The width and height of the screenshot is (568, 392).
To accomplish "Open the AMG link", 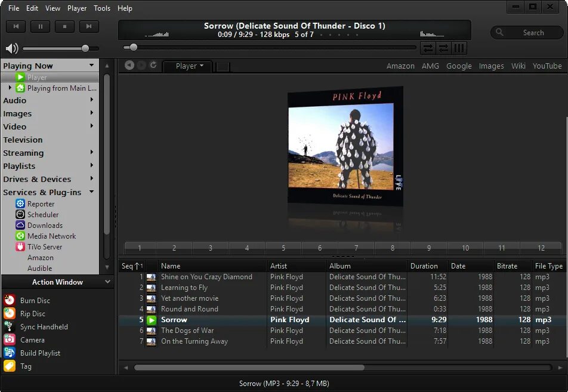I will point(430,66).
